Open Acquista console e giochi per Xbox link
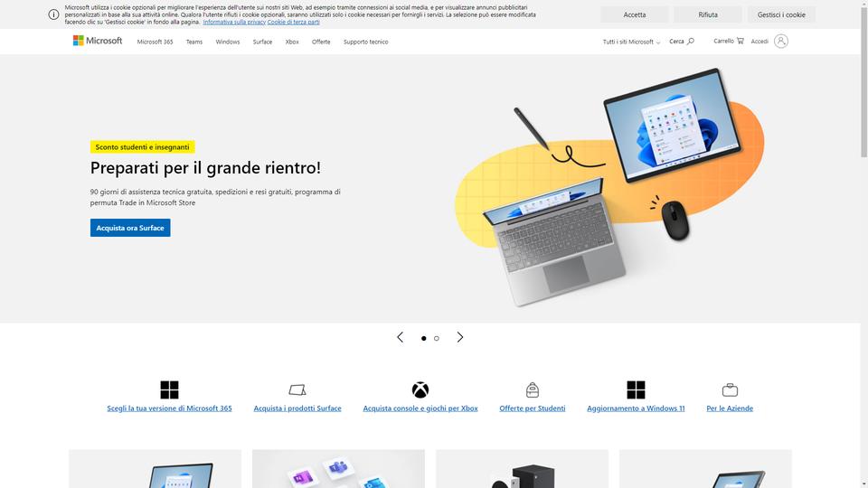 pyautogui.click(x=420, y=408)
